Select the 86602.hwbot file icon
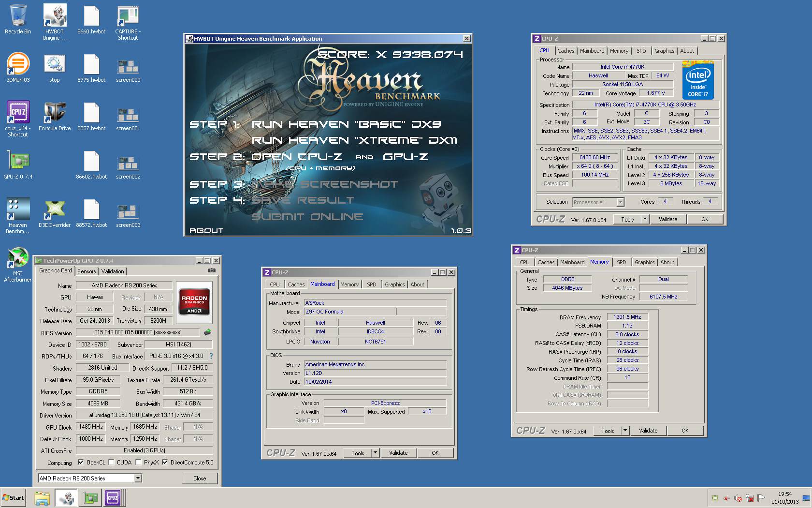The height and width of the screenshot is (508, 812). click(91, 164)
